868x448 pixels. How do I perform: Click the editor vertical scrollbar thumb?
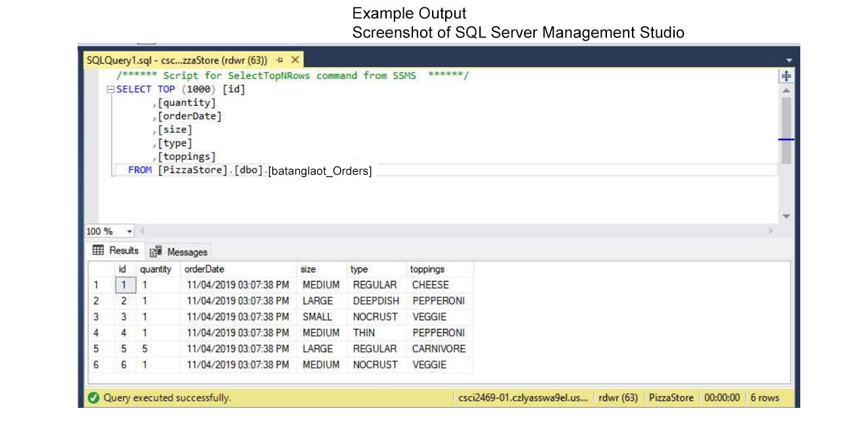786,130
